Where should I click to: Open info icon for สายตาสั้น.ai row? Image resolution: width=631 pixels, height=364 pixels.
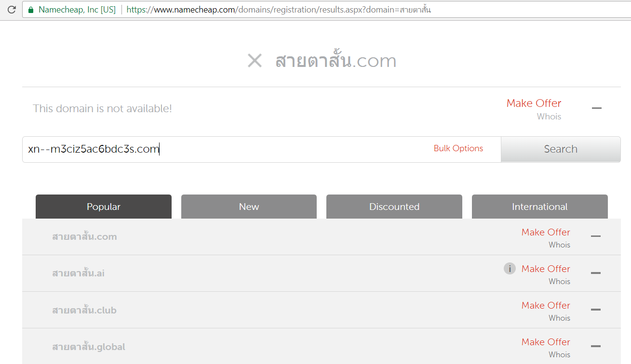coord(510,269)
